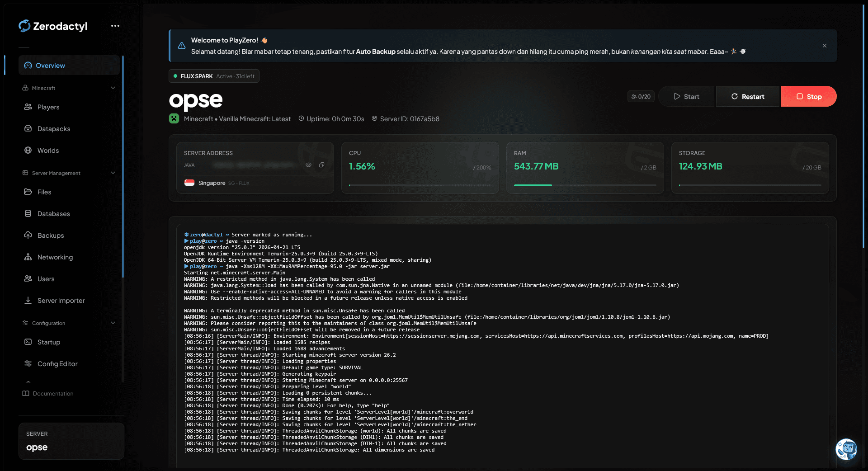Screen dimensions: 868x471
Task: Open the chat mascot assistant button
Action: tap(846, 449)
